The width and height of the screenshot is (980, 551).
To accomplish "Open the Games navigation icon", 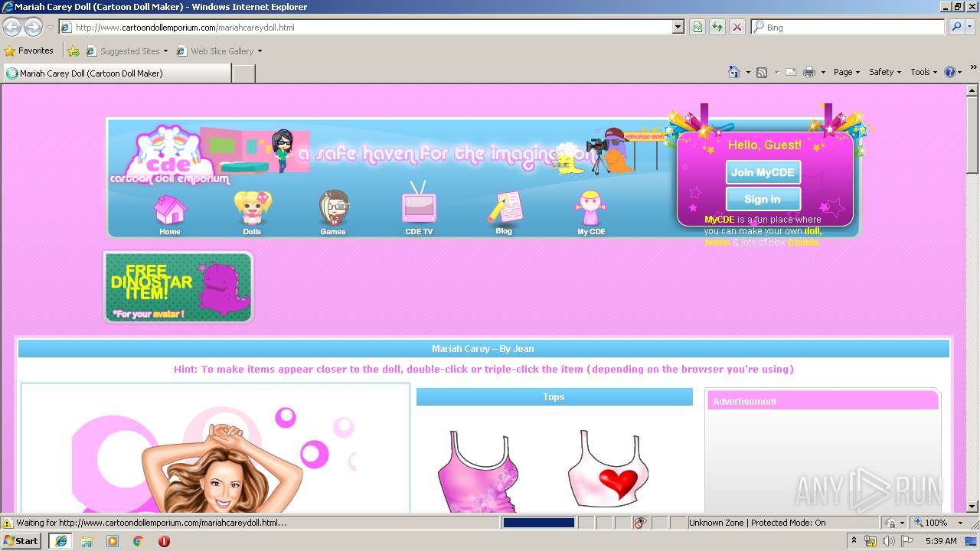I will point(333,214).
